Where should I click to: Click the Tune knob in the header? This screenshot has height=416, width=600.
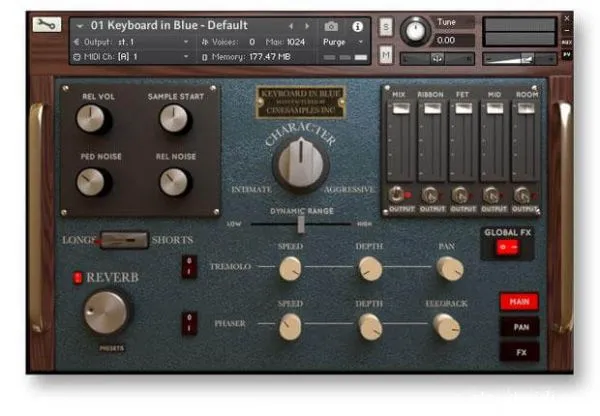coord(413,30)
